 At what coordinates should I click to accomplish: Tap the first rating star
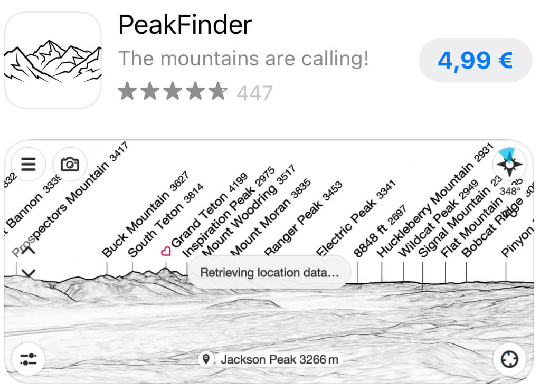tap(127, 91)
